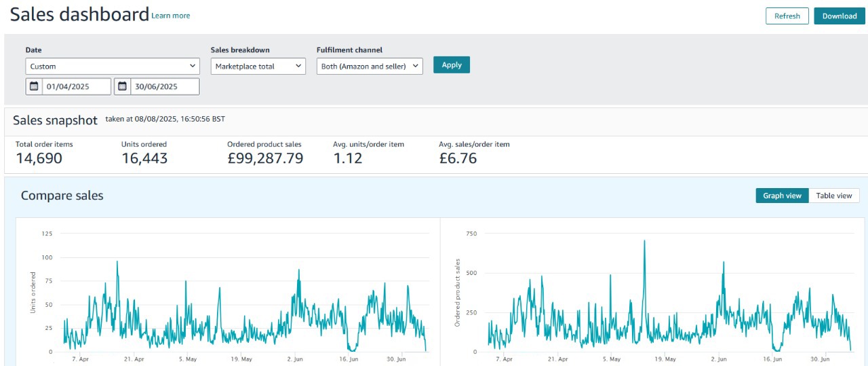The image size is (868, 366).
Task: Switch to Table view tab
Action: coord(834,196)
